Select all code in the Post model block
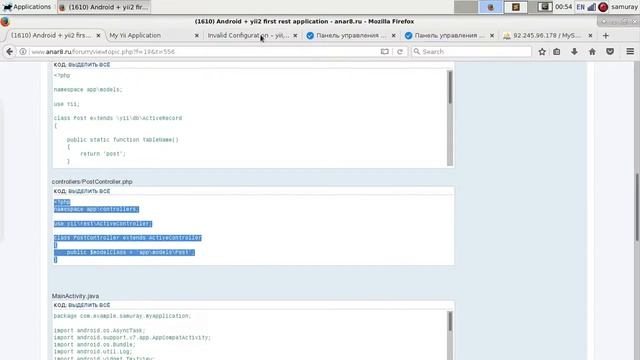This screenshot has height=360, width=640. (89, 65)
